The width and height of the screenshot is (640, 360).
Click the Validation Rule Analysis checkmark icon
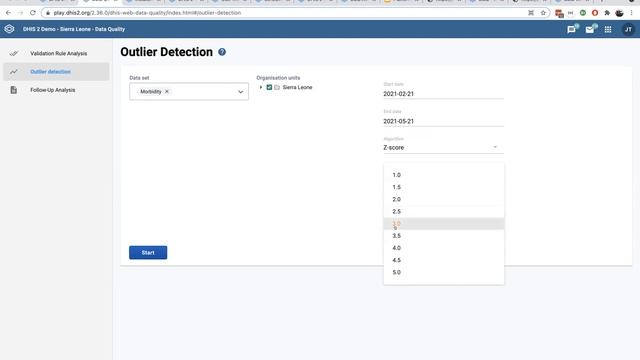click(14, 53)
